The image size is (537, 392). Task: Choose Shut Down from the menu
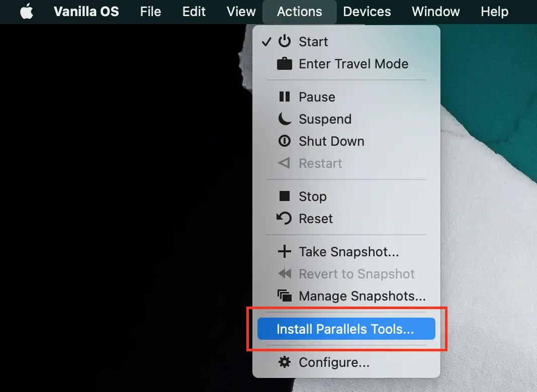(x=346, y=141)
